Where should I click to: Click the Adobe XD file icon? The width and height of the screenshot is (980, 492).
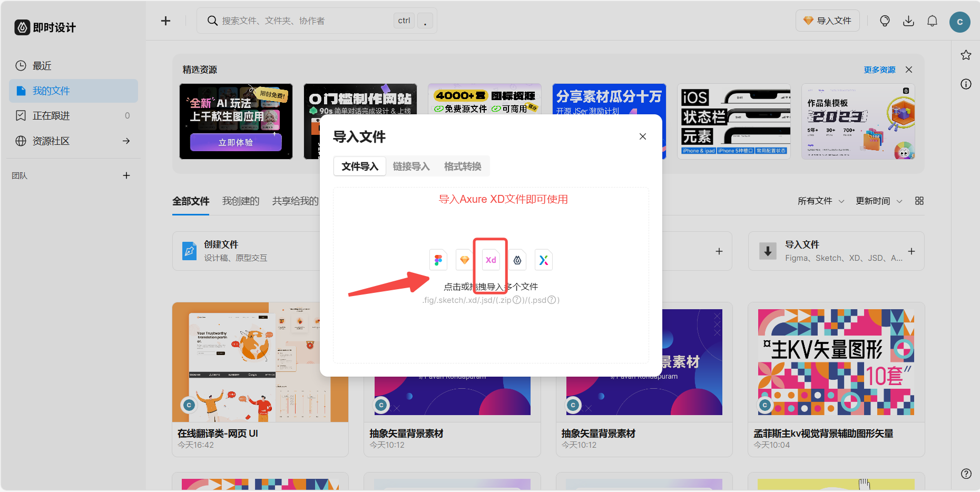[491, 260]
